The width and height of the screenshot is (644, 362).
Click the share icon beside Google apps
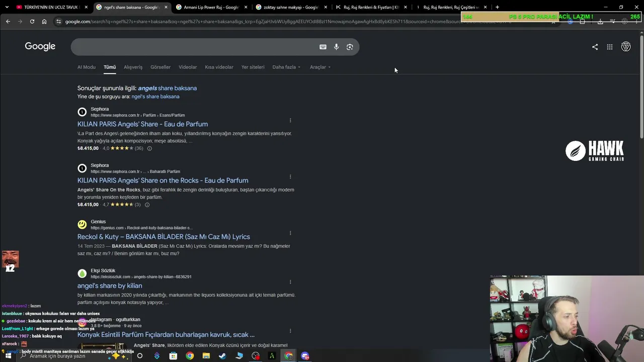point(595,47)
